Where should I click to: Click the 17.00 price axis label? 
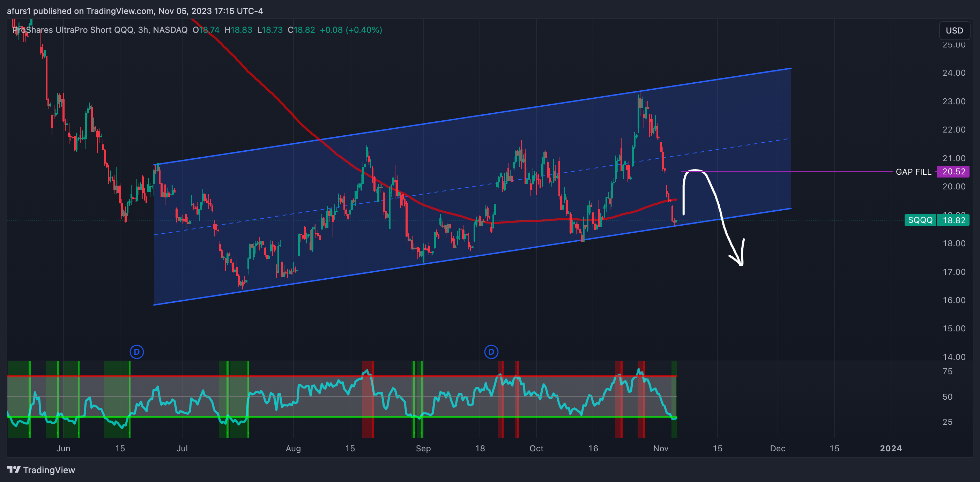(x=954, y=272)
